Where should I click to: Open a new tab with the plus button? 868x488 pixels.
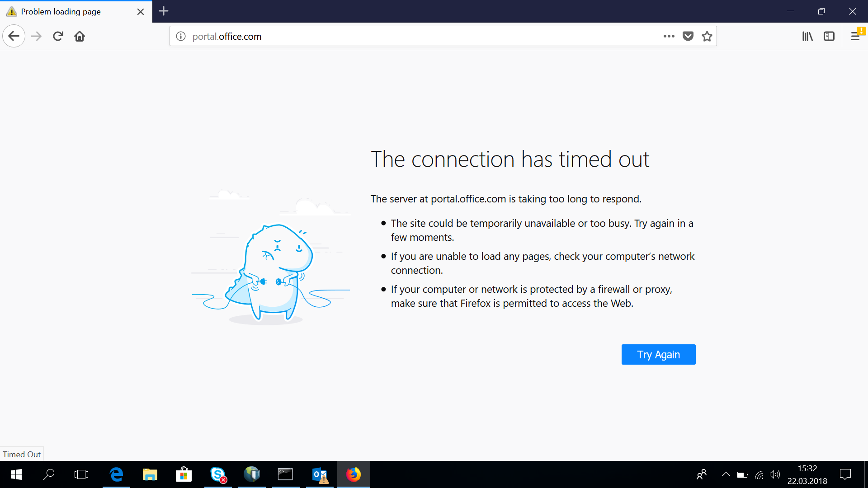click(x=164, y=11)
